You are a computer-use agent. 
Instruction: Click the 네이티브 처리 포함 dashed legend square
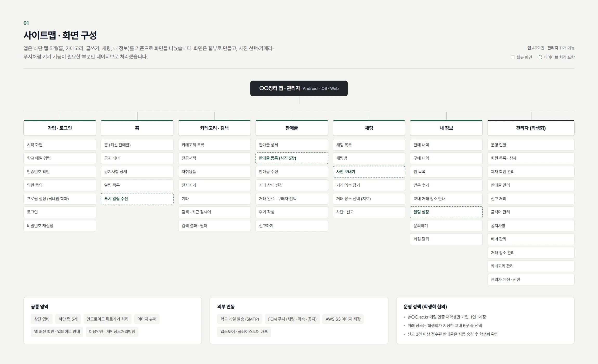point(540,57)
